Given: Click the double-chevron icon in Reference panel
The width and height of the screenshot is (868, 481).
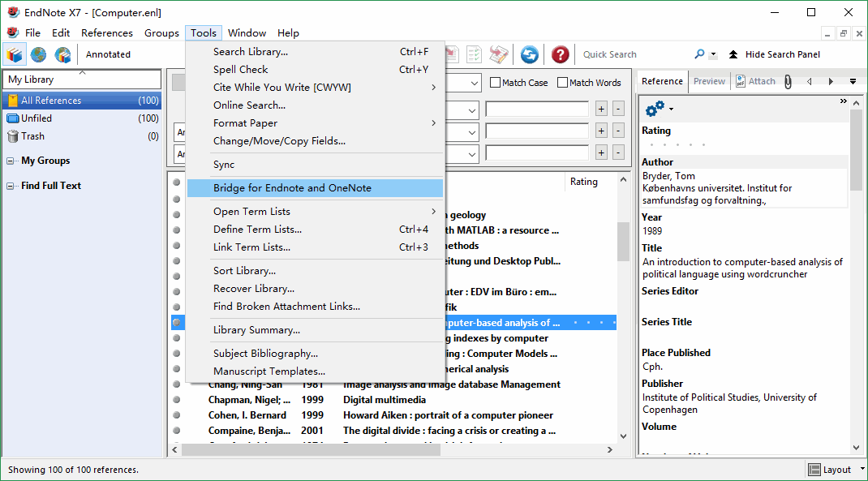Looking at the screenshot, I should click(x=843, y=101).
